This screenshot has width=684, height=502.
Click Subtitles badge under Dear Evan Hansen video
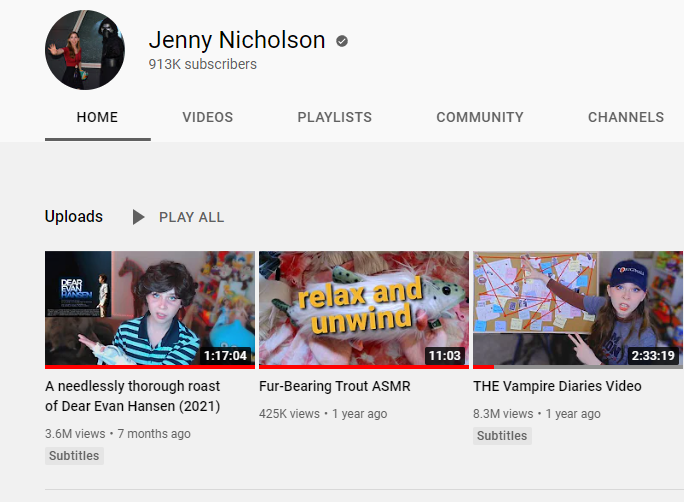(74, 456)
